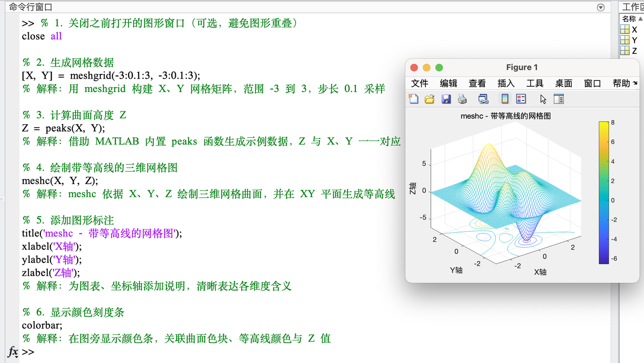Click the 'Z = peaks(X, Y);' code line

tap(64, 128)
